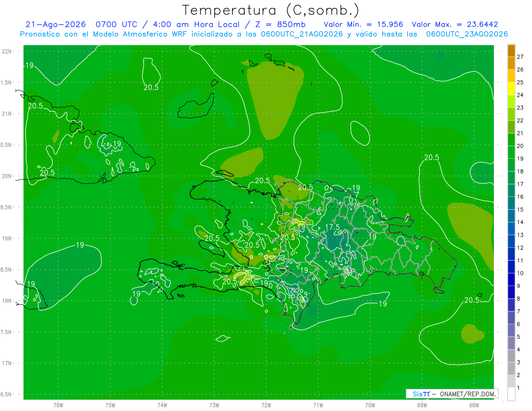Viewport: 532px width, 411px height.
Task: Select the date text "21-Ago-2026"
Action: (x=55, y=24)
